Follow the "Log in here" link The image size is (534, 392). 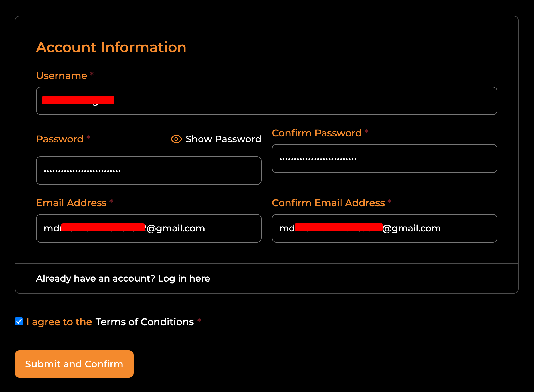coord(184,278)
